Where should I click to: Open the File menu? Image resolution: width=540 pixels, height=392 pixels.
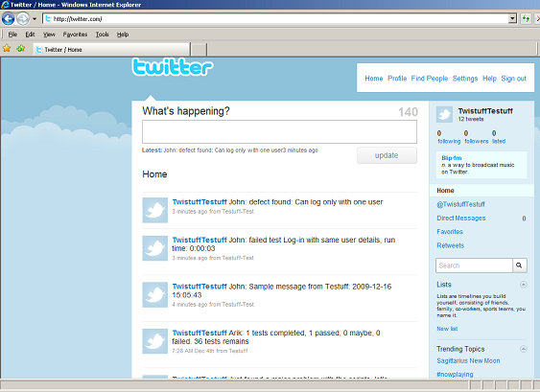[12, 35]
